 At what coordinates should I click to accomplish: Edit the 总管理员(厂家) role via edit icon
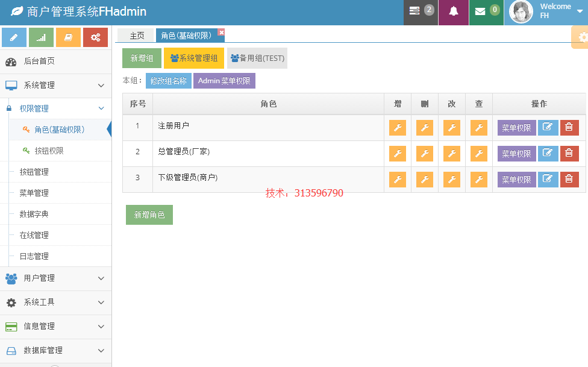click(548, 154)
